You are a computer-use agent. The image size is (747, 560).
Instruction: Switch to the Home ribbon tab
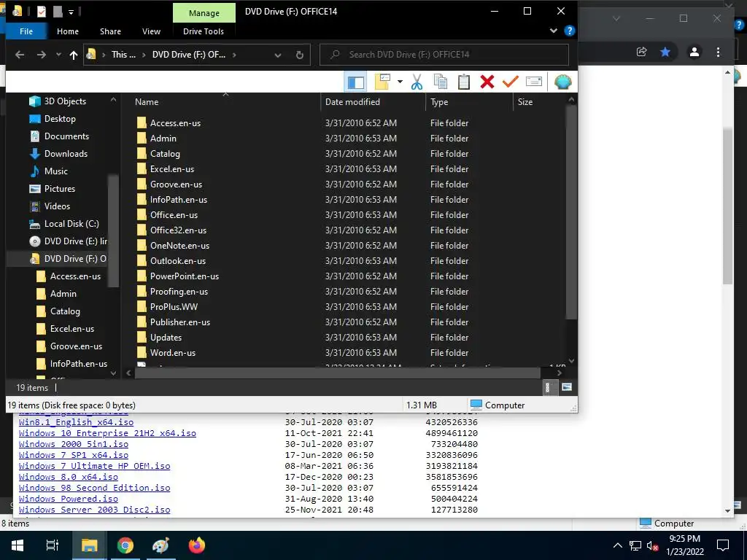pyautogui.click(x=68, y=31)
